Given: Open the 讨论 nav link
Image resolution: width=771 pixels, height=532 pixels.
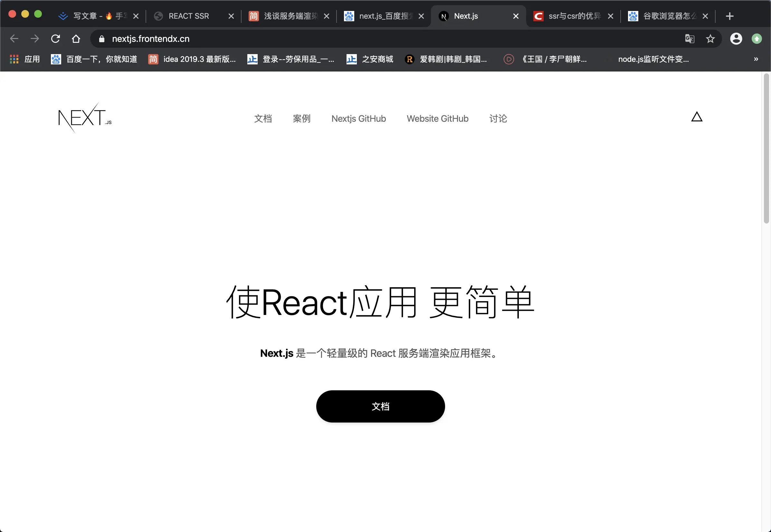Looking at the screenshot, I should click(498, 119).
